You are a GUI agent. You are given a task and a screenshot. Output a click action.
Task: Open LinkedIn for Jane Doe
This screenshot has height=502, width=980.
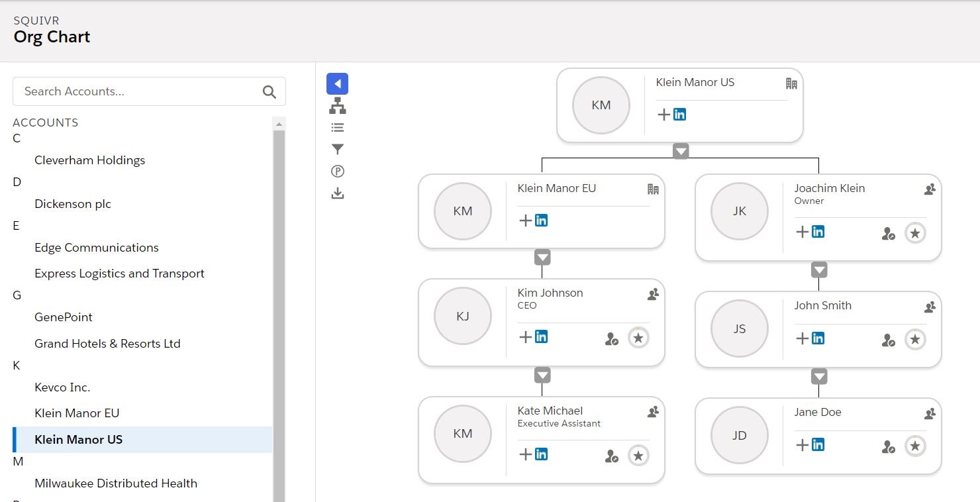818,444
